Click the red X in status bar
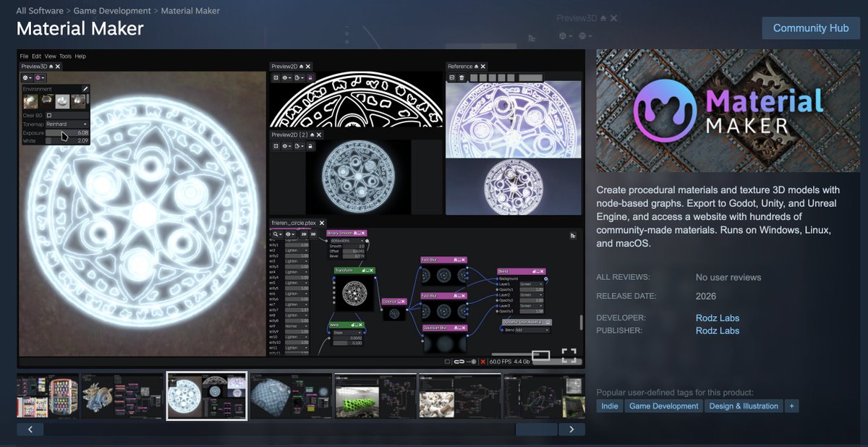868x447 pixels. coord(482,362)
